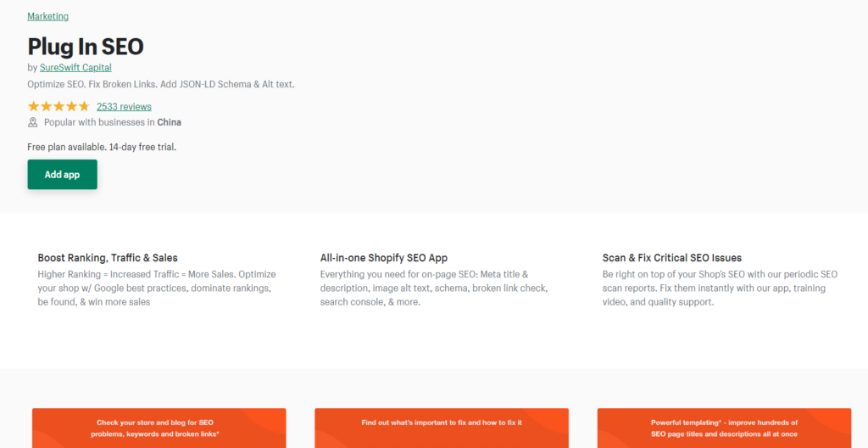Click the periodic SEO scan reports paragraph

(720, 288)
